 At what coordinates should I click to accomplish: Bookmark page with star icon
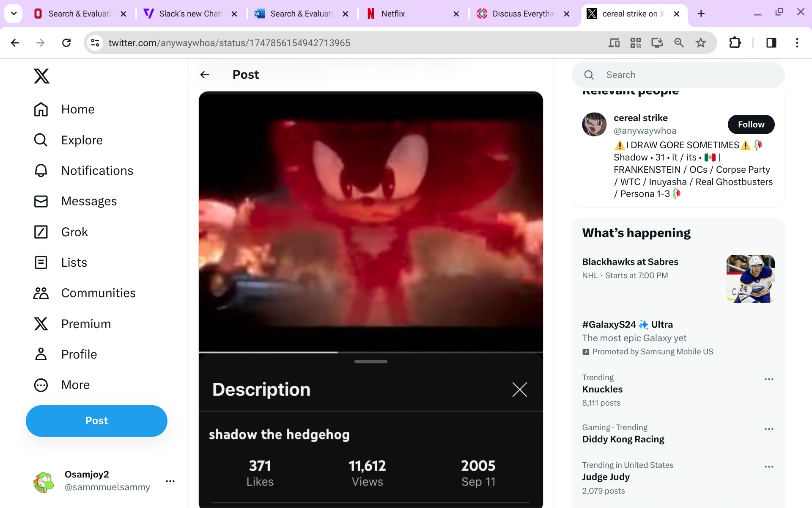click(x=701, y=43)
